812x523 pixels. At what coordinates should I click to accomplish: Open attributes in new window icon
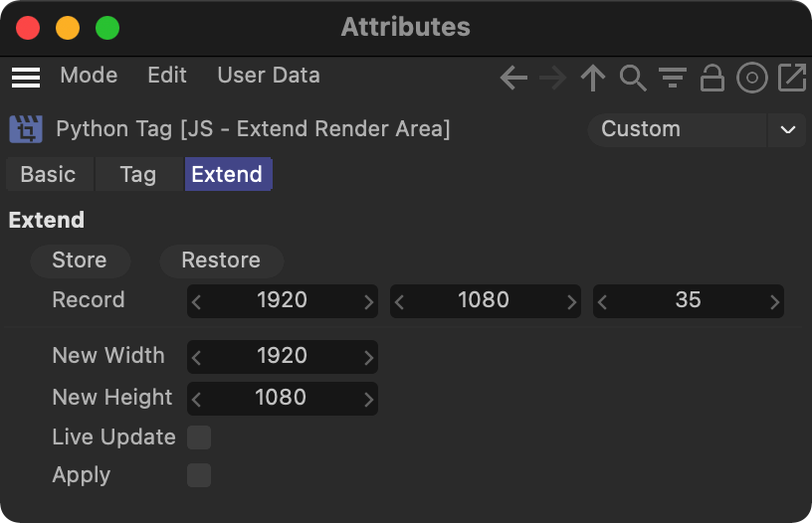click(791, 78)
